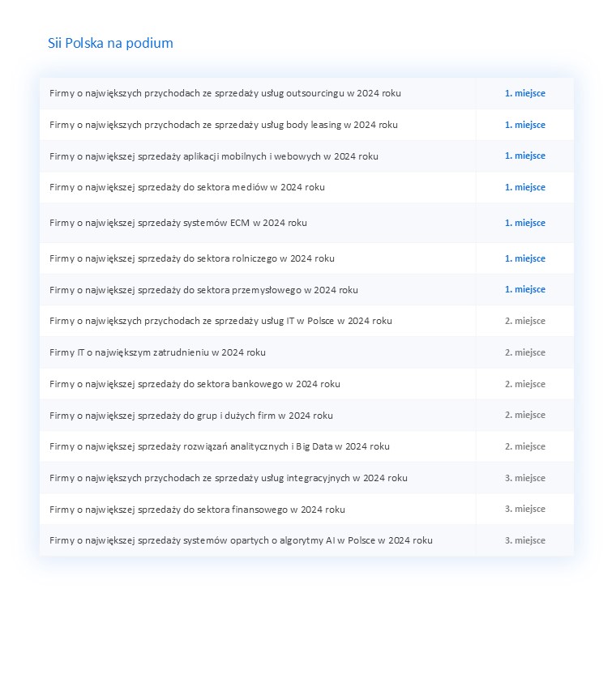Click '1. miejsce' beside systemów ECM row
This screenshot has height=674, width=616.
524,223
